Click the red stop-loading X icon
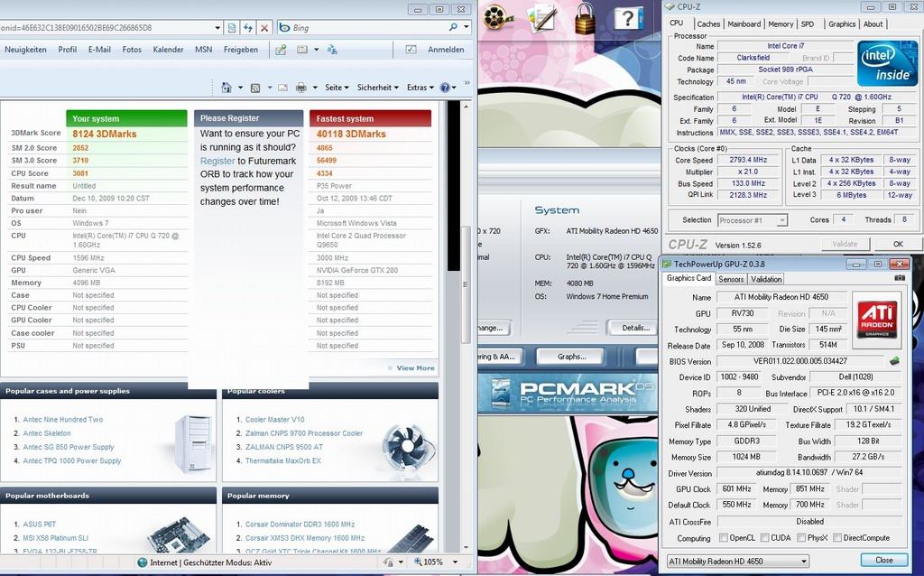 264,28
